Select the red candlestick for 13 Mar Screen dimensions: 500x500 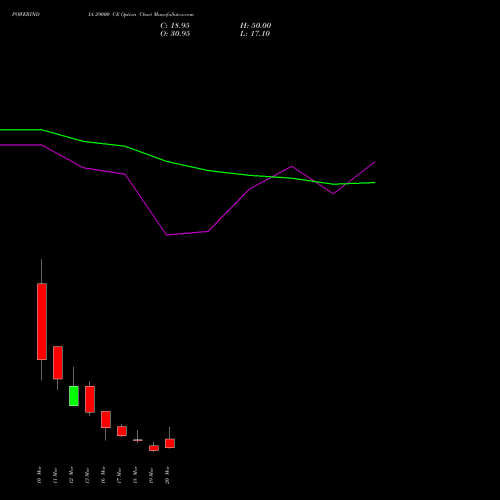tap(90, 399)
